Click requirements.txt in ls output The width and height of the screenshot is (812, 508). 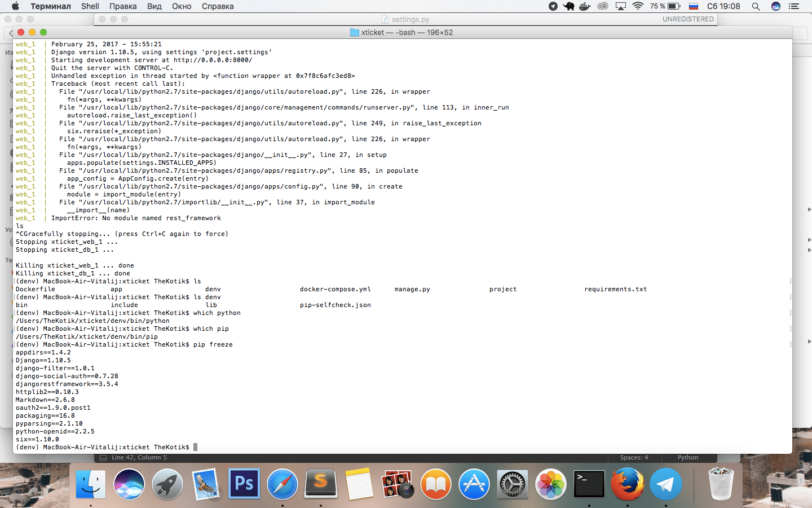(616, 289)
